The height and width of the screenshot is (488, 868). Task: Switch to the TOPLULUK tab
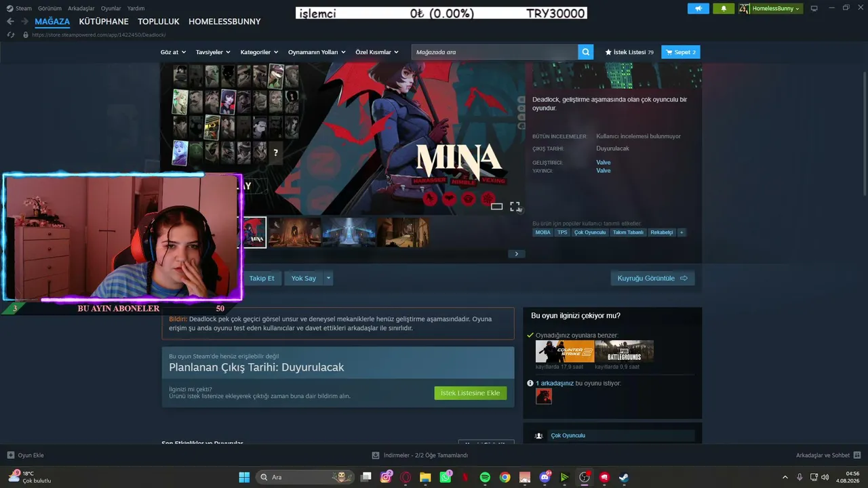(x=159, y=22)
